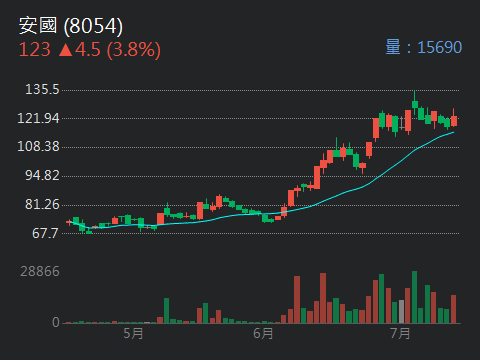Click the cyan moving average line end
The width and height of the screenshot is (480, 360).
[453, 132]
